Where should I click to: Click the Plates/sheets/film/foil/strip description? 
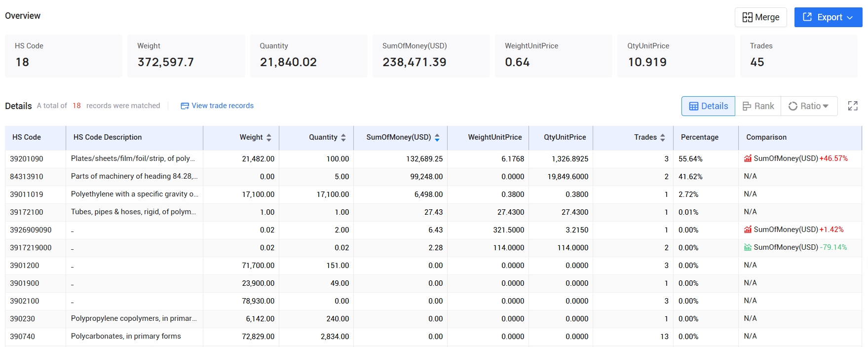click(133, 158)
